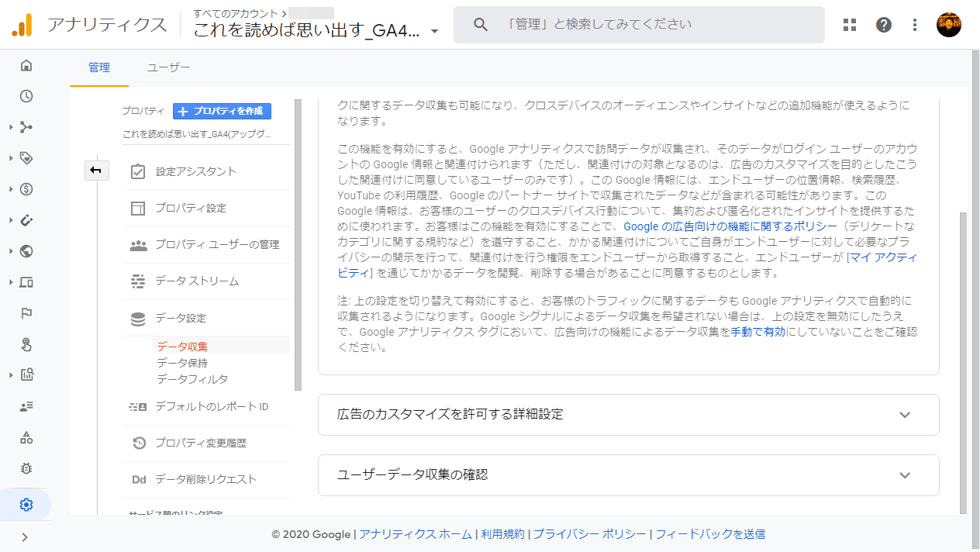
Task: Open the Demographics globe icon
Action: click(x=26, y=251)
